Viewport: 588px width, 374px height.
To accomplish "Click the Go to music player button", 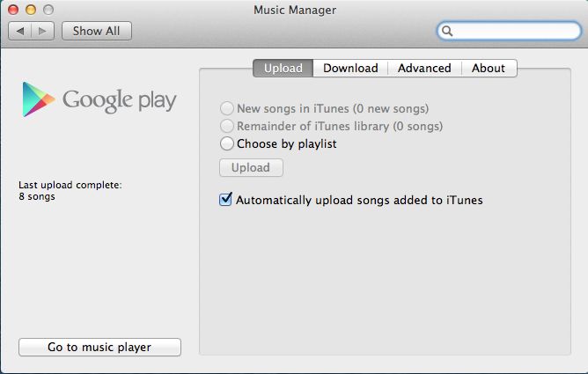I will [x=99, y=347].
